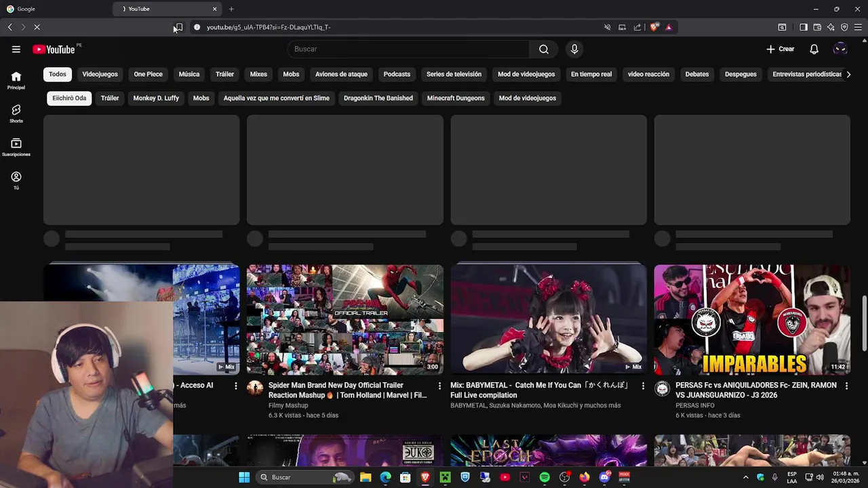Select the Minecraft Dungeons chip
The image size is (868, 488).
click(456, 98)
